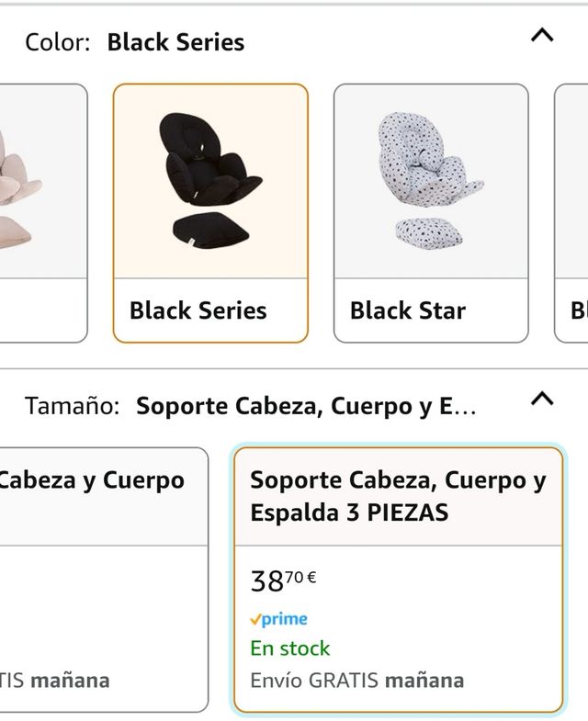Click the Black Series swatch label
588x721 pixels.
point(198,310)
